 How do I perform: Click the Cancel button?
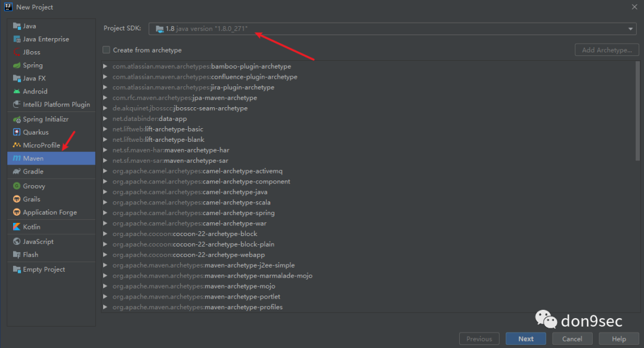[x=572, y=339]
